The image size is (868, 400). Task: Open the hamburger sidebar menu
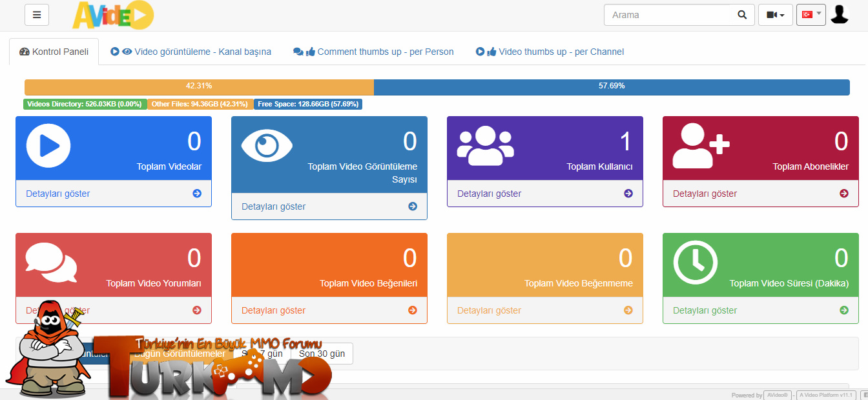[x=37, y=15]
